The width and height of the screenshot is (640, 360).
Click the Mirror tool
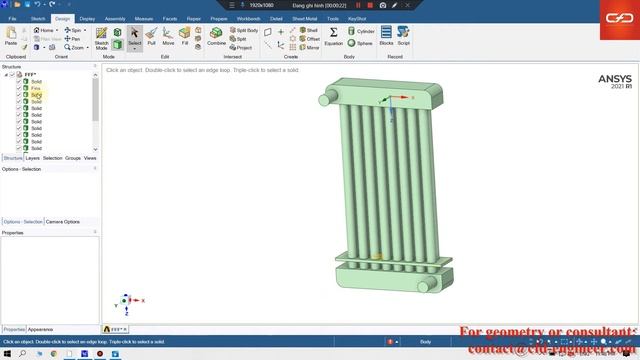pos(309,47)
